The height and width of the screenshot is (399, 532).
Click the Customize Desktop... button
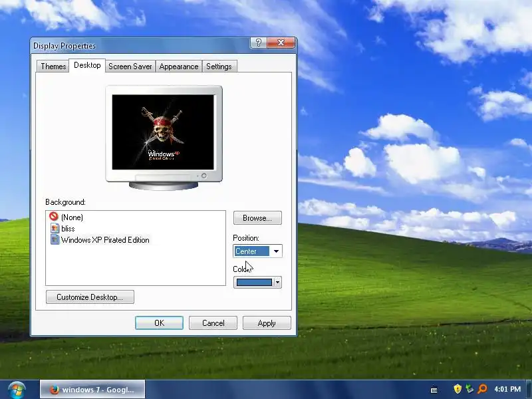click(90, 297)
